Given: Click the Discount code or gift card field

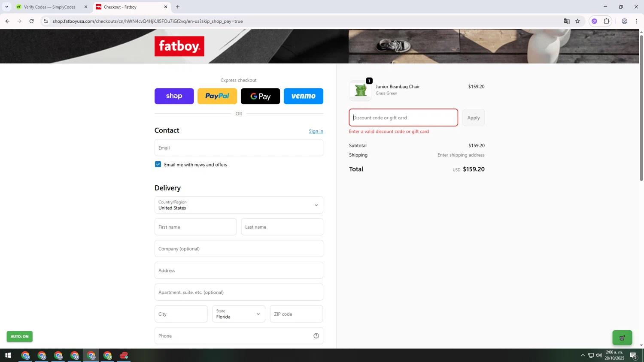Looking at the screenshot, I should tap(404, 118).
